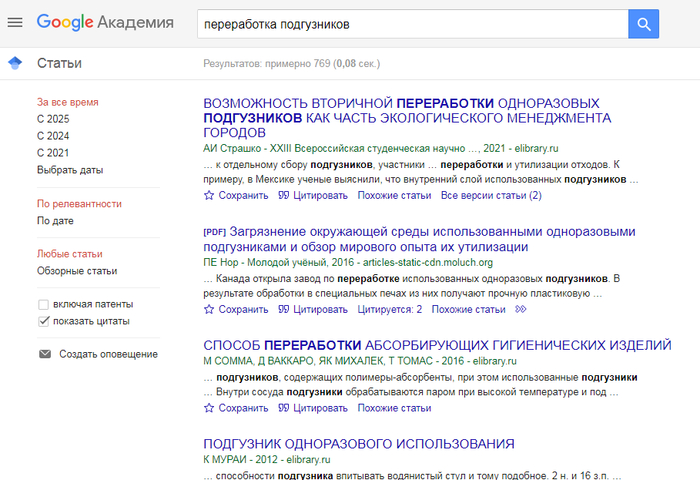Cite the first result via quote icon
700x480 pixels.
click(x=284, y=196)
